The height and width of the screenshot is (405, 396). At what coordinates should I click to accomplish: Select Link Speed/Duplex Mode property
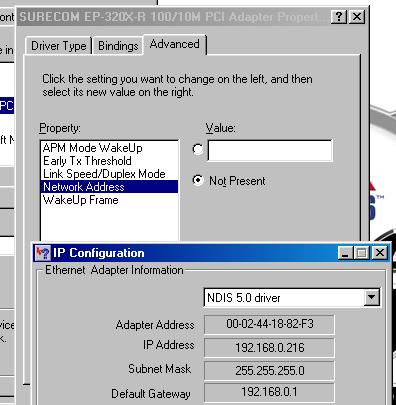point(109,174)
